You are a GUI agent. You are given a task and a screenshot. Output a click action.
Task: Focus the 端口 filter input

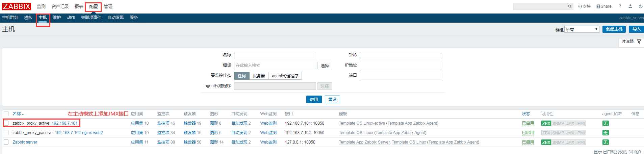[401, 76]
